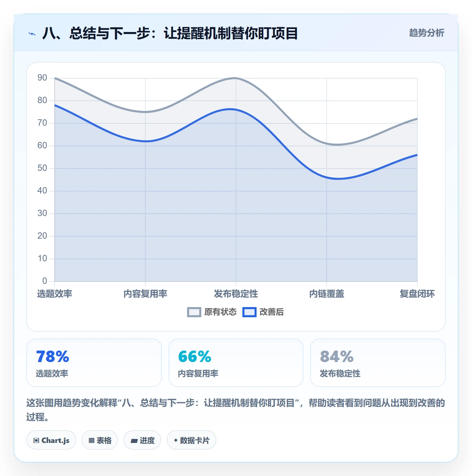The width and height of the screenshot is (472, 476).
Task: Select the Chart.js tag chip
Action: 51,440
